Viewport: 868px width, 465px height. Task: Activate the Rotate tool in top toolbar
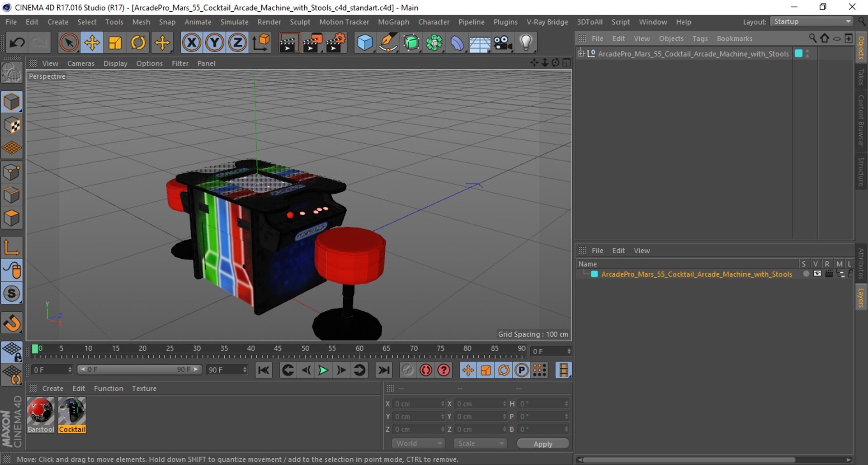[138, 43]
